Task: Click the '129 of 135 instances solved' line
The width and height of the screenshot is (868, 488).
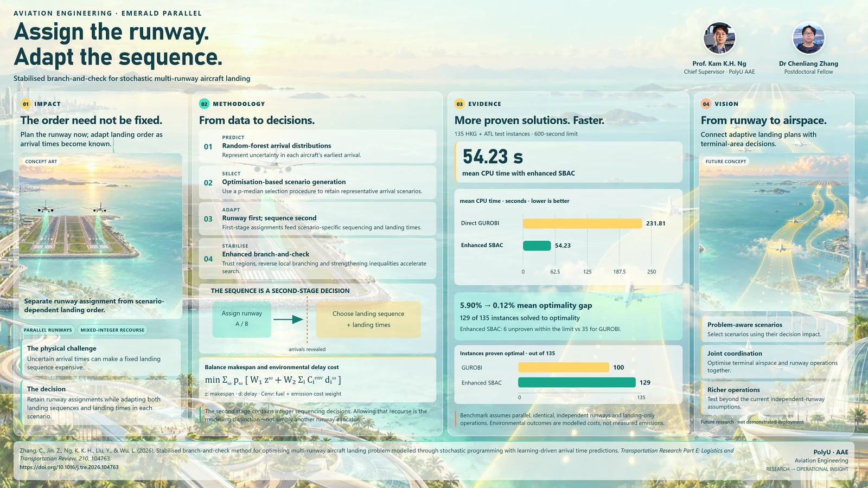Action: (520, 318)
